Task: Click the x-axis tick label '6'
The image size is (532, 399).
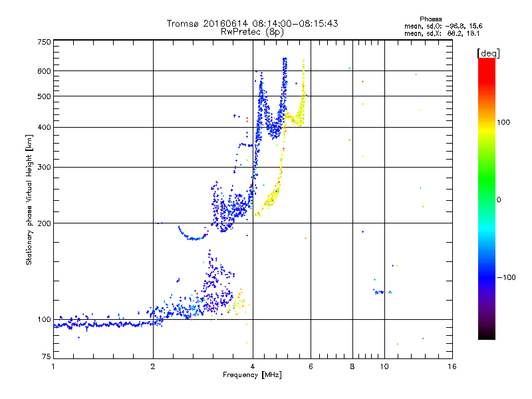Action: tap(311, 366)
